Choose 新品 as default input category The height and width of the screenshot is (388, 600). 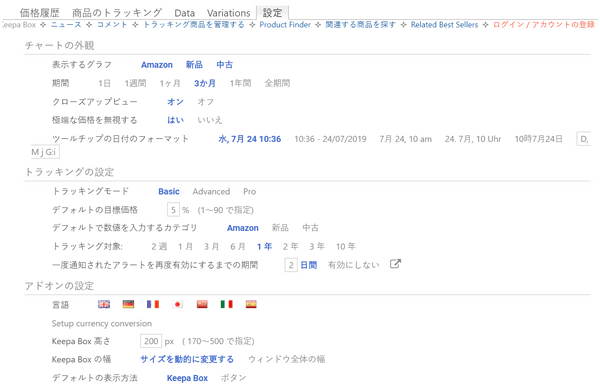click(280, 228)
